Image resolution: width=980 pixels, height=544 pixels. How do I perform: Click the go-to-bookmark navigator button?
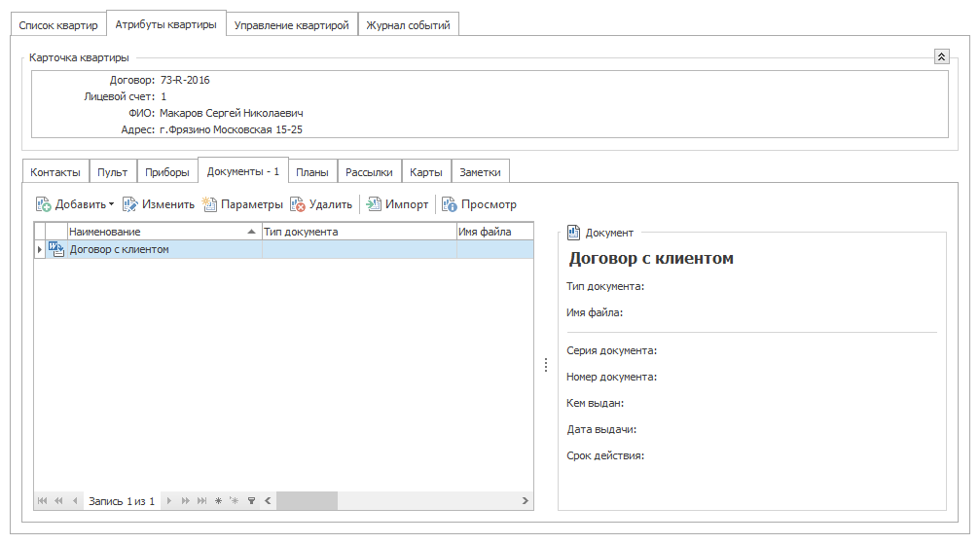click(235, 501)
